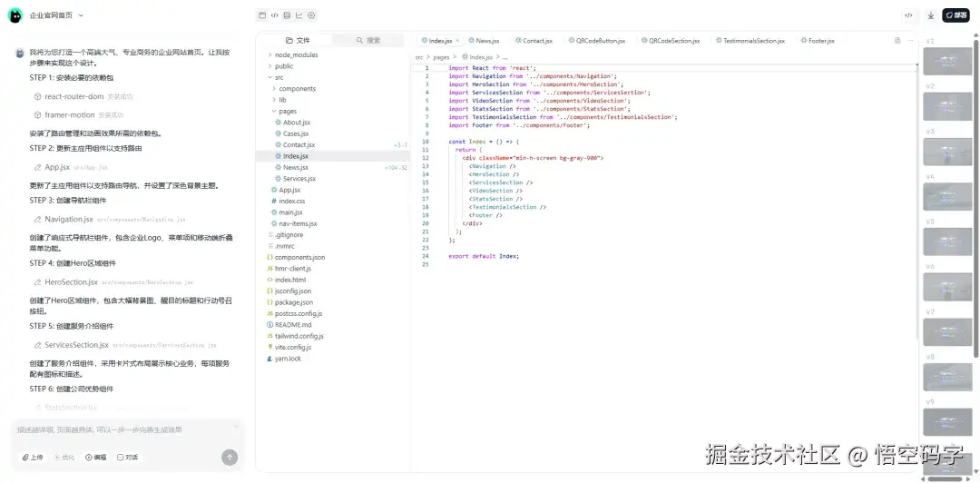Open main.jsx in the file tree

[291, 212]
